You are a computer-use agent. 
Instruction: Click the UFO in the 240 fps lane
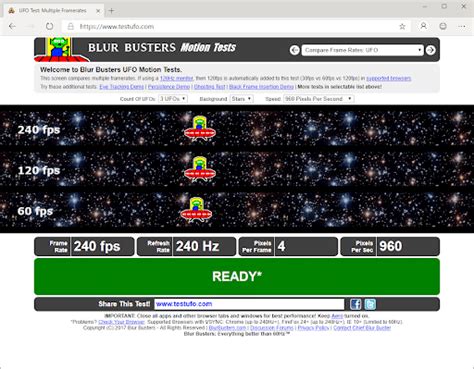(200, 128)
